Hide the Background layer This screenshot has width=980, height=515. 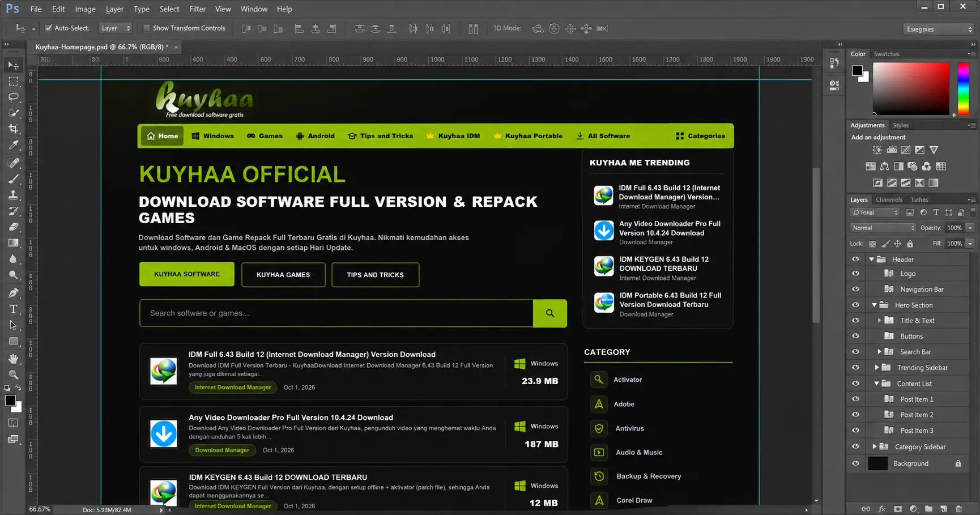click(855, 463)
